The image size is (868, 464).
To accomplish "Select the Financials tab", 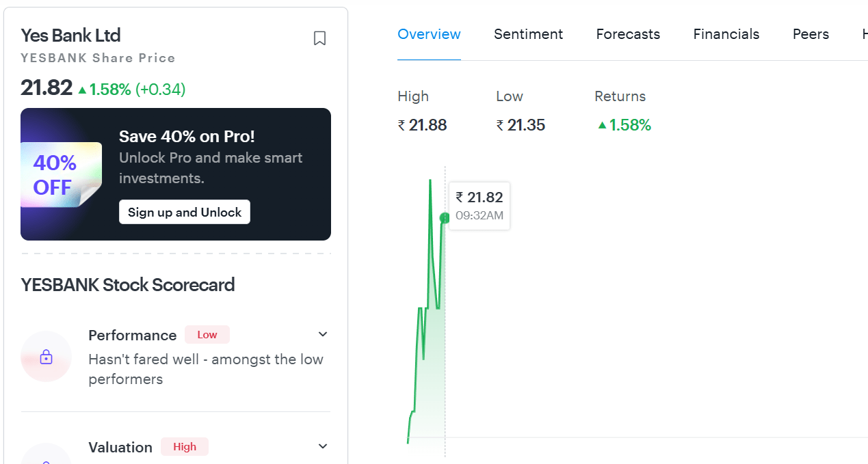I will [726, 34].
